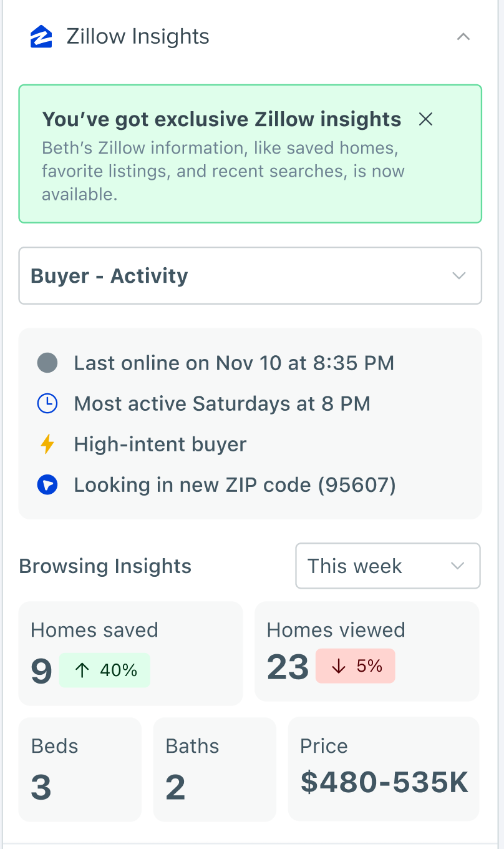Click the clock icon beside Most active
The width and height of the screenshot is (504, 849).
(x=47, y=404)
